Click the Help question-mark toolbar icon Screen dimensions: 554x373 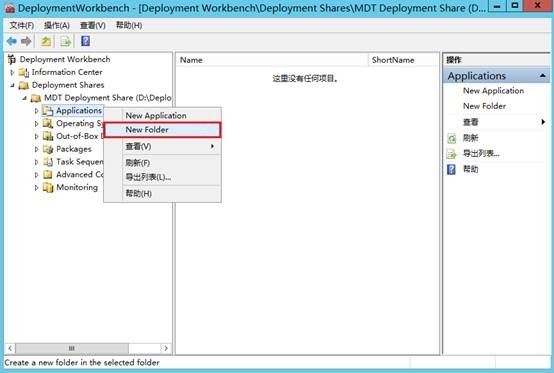tap(86, 41)
